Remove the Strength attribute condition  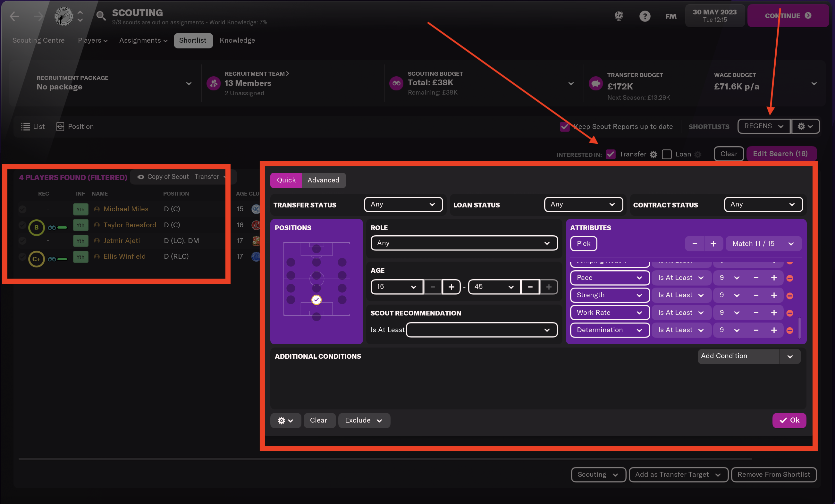(789, 296)
